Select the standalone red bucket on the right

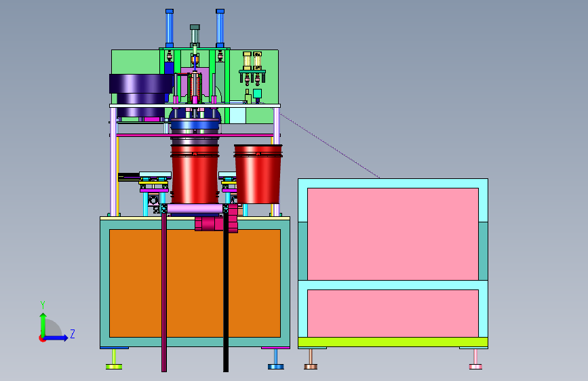(x=258, y=174)
